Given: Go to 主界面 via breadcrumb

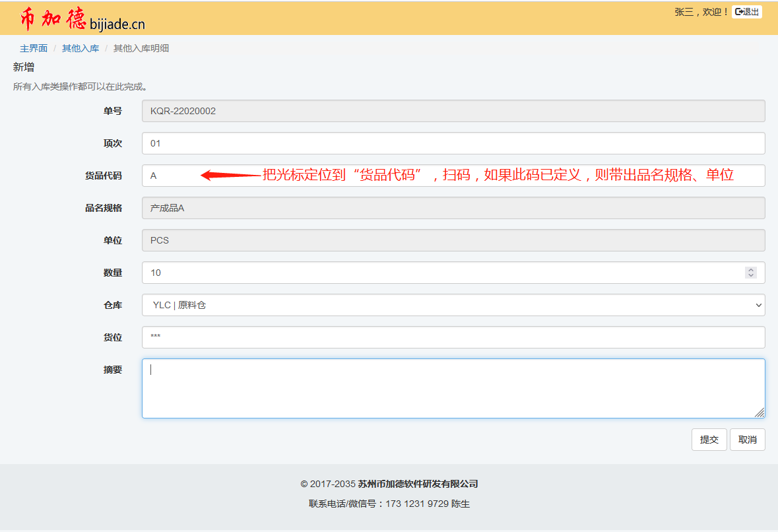Looking at the screenshot, I should click(34, 48).
